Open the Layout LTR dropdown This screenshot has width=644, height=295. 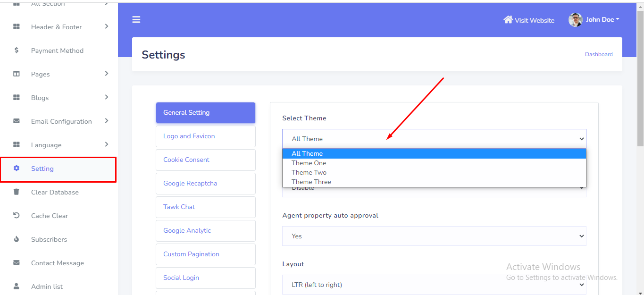[x=434, y=285]
